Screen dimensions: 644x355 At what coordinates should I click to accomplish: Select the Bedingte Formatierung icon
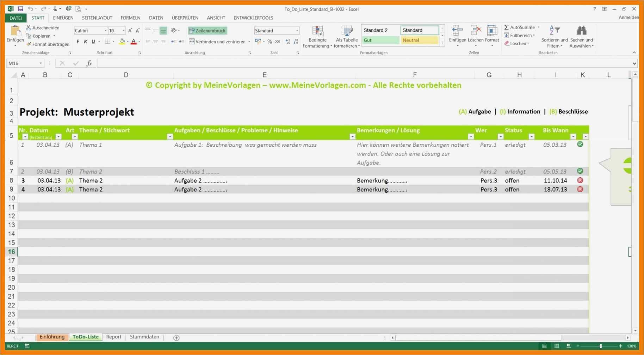click(317, 31)
